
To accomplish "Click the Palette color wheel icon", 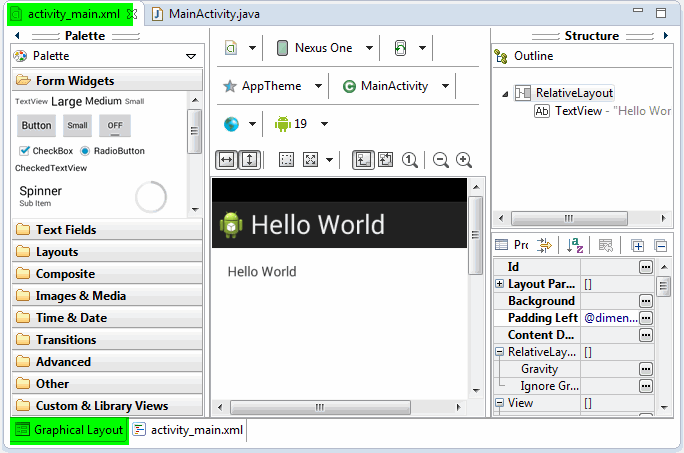I will point(20,56).
